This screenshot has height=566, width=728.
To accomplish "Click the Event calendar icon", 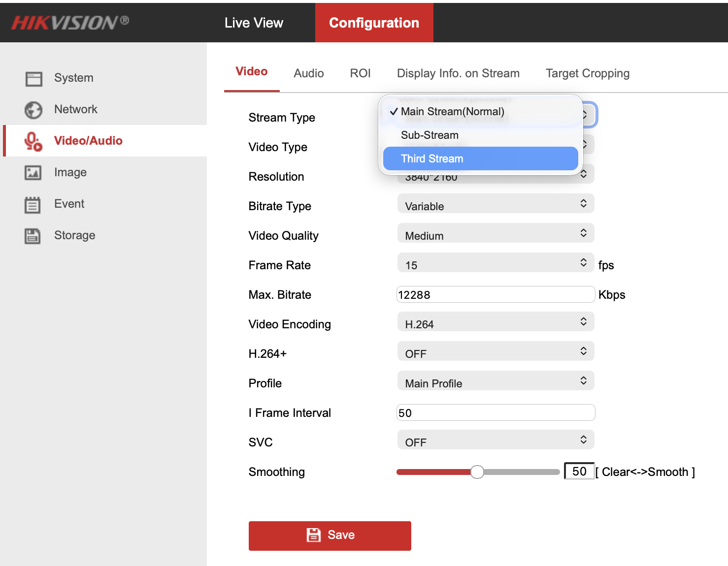I will pyautogui.click(x=33, y=204).
